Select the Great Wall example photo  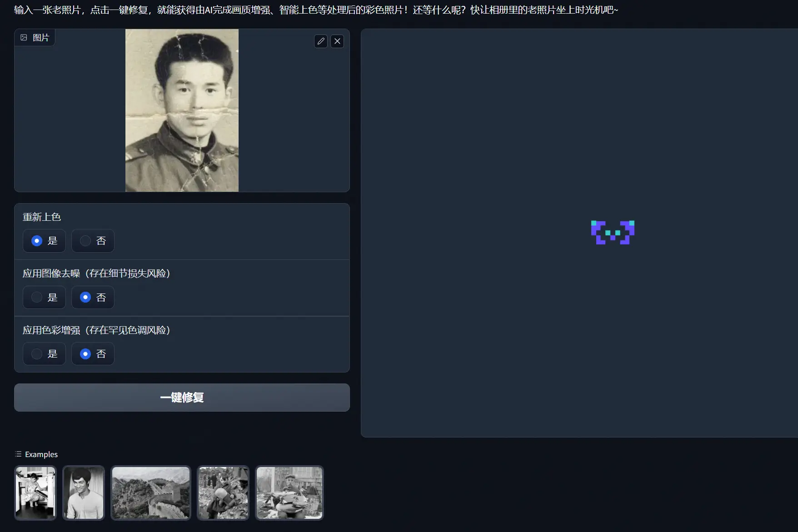coord(151,493)
